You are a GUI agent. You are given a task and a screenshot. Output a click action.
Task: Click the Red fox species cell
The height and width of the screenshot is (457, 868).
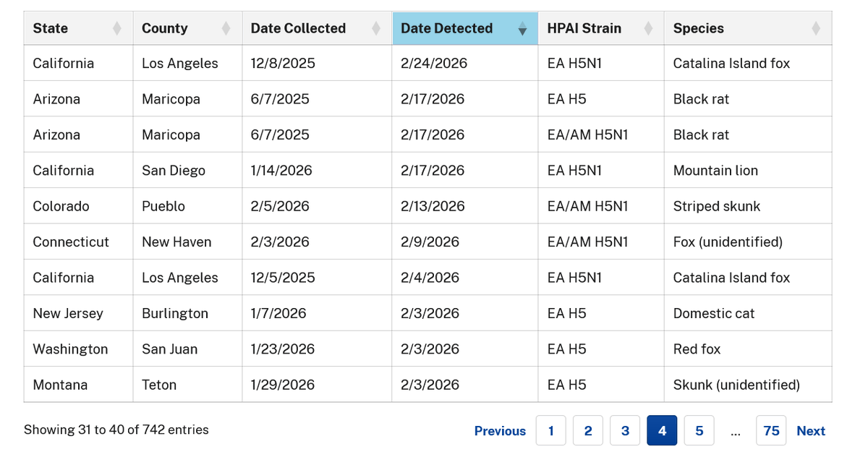click(748, 349)
